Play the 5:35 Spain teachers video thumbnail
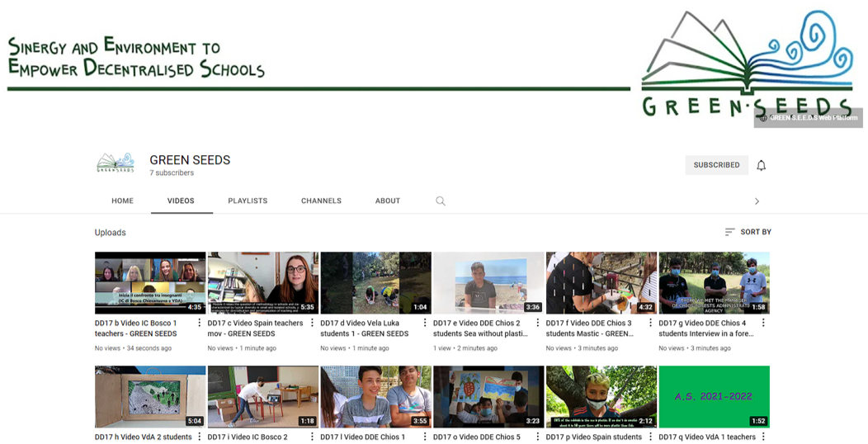This screenshot has height=444, width=868. coord(263,283)
